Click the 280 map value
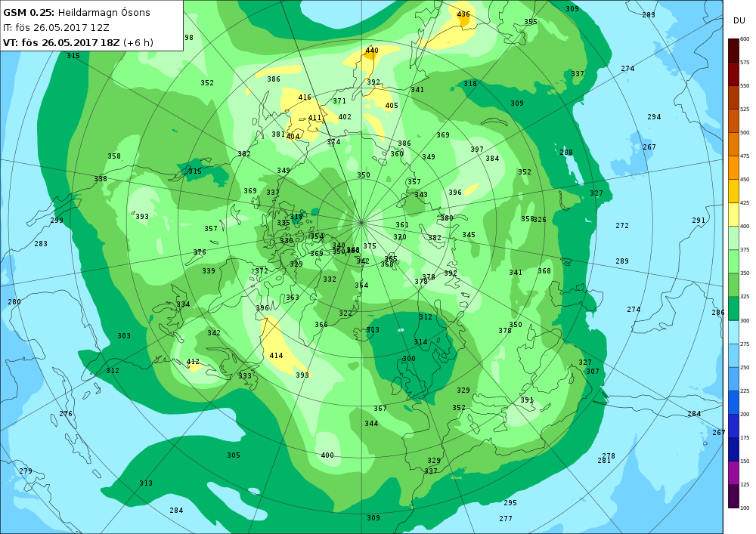 pyautogui.click(x=14, y=302)
